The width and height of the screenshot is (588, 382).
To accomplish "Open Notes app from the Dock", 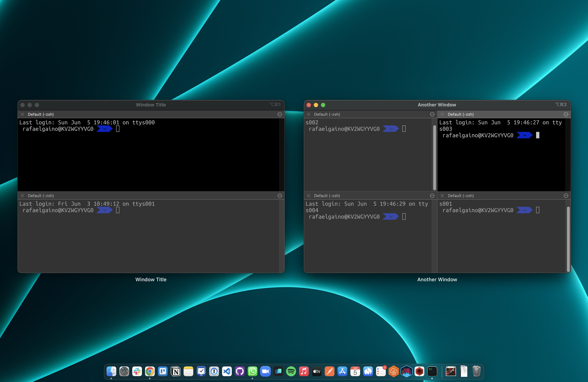I will (188, 371).
